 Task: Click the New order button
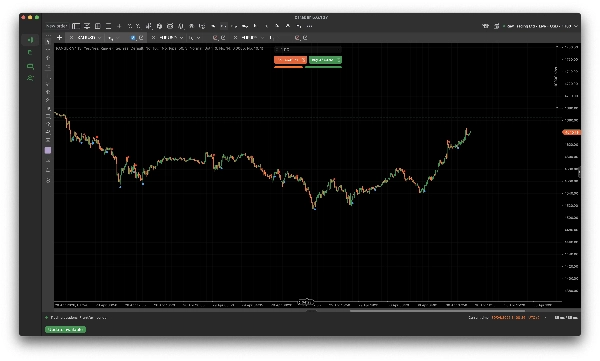point(56,26)
